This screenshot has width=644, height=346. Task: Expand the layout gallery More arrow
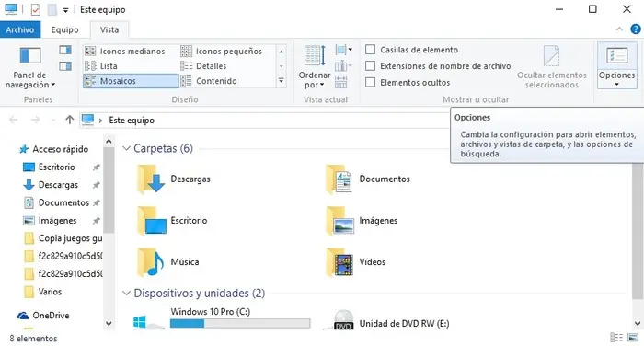pos(281,81)
